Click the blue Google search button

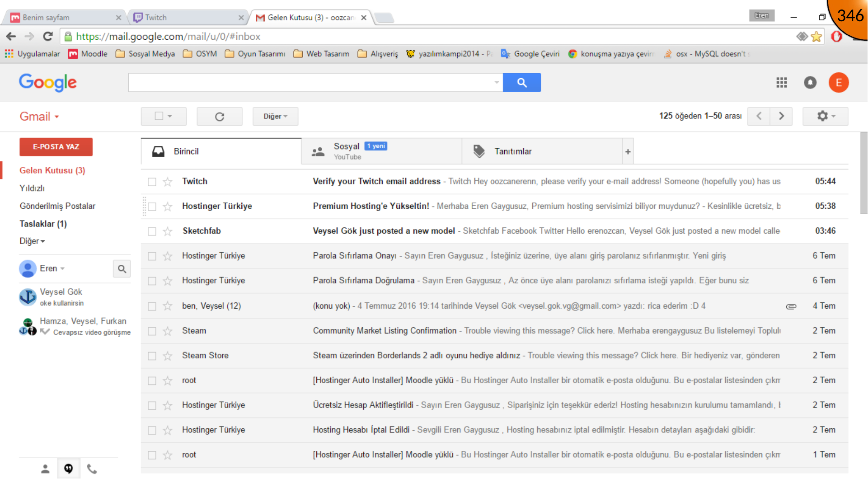(521, 83)
